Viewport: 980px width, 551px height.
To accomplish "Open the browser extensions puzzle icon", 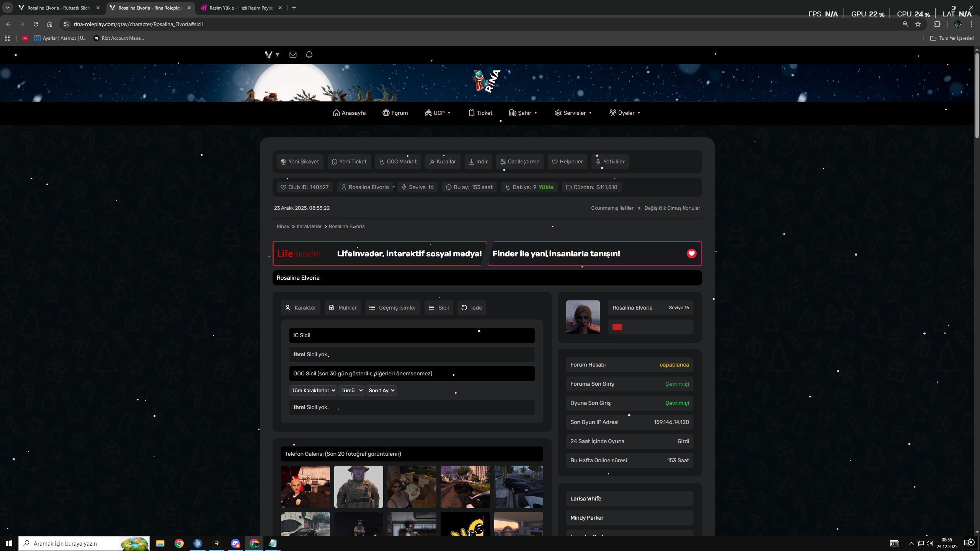I will pyautogui.click(x=937, y=24).
